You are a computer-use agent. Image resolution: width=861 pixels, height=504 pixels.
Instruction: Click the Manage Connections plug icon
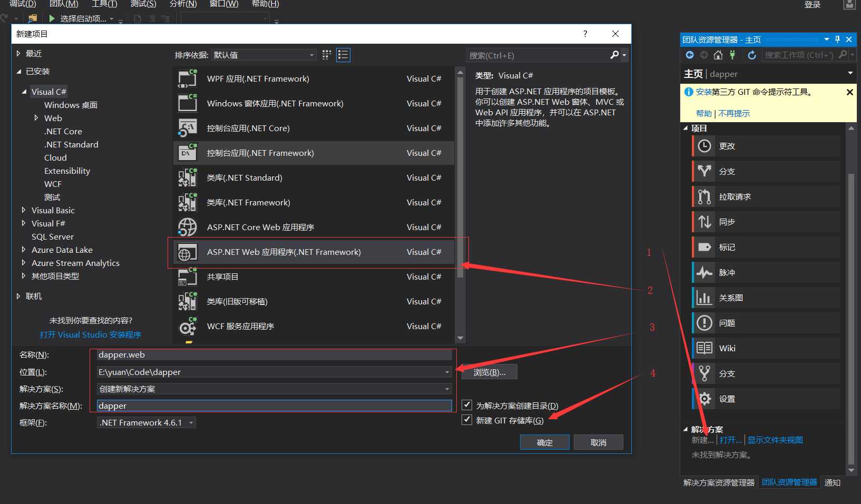click(732, 55)
